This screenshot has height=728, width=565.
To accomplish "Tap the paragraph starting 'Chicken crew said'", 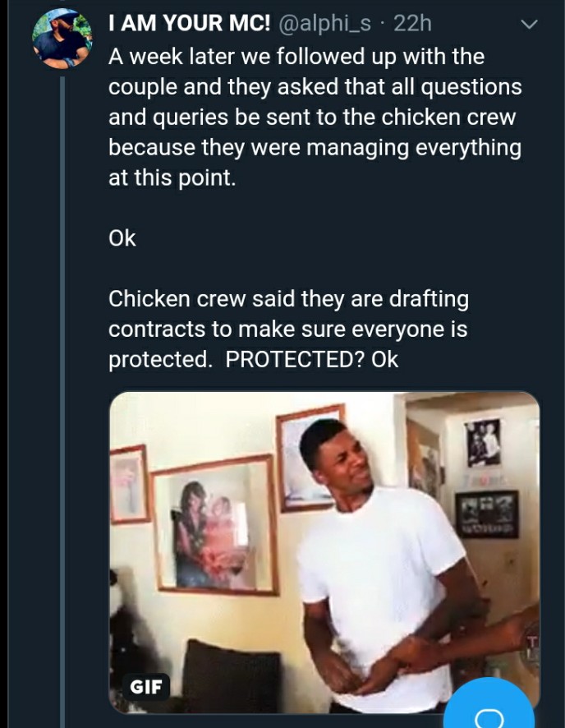I will point(288,329).
